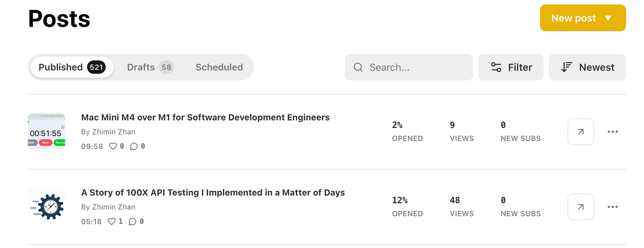Open comments on 100X API Testing post

[133, 221]
